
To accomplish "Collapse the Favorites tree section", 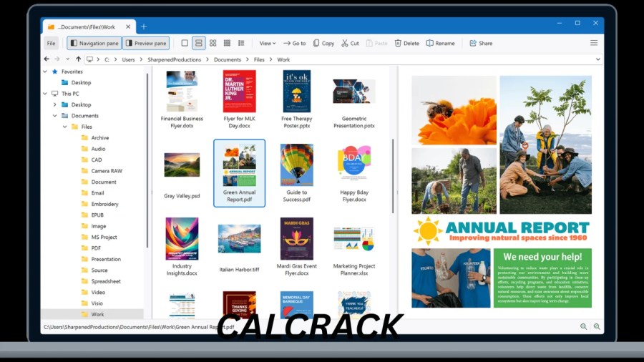I will pyautogui.click(x=45, y=72).
